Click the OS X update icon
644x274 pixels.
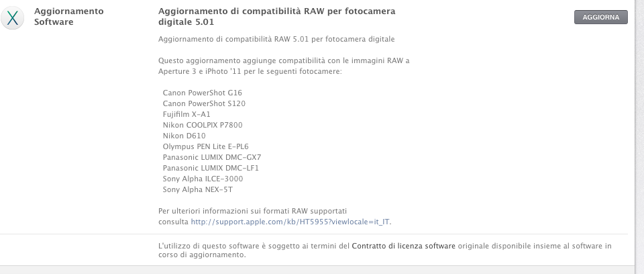tap(13, 18)
